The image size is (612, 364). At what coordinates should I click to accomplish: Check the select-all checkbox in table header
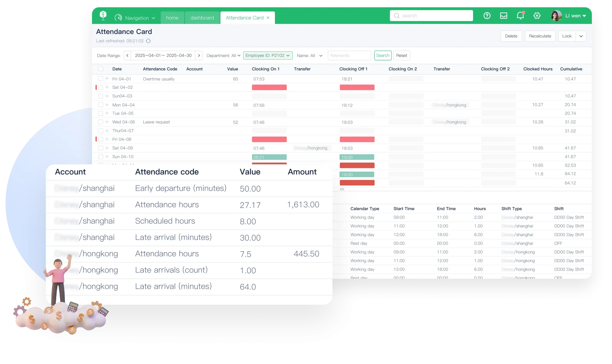click(101, 69)
